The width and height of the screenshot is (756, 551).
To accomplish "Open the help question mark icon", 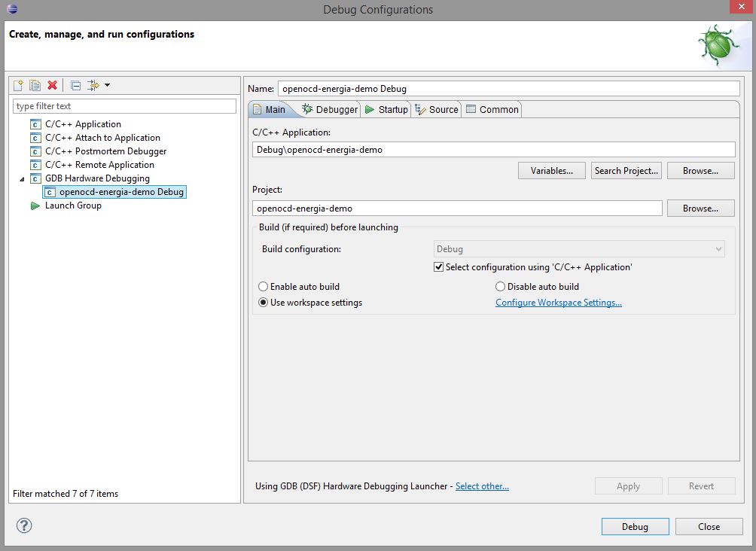I will pyautogui.click(x=24, y=525).
